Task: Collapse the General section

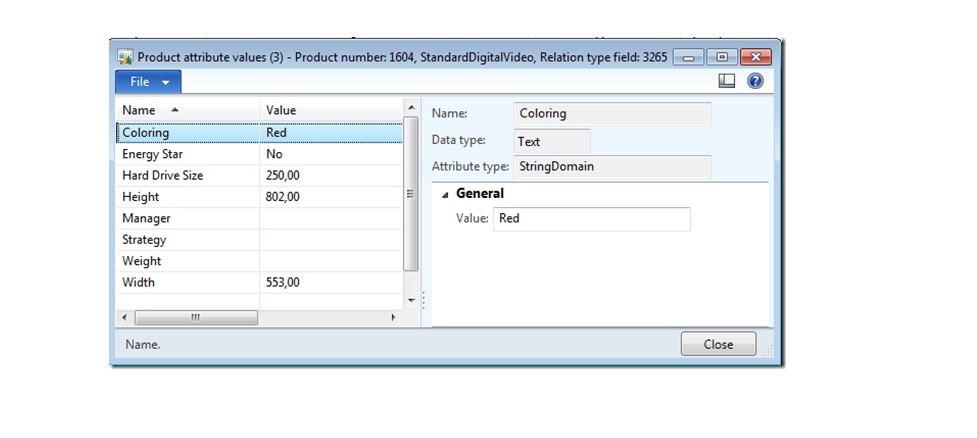Action: pos(445,194)
